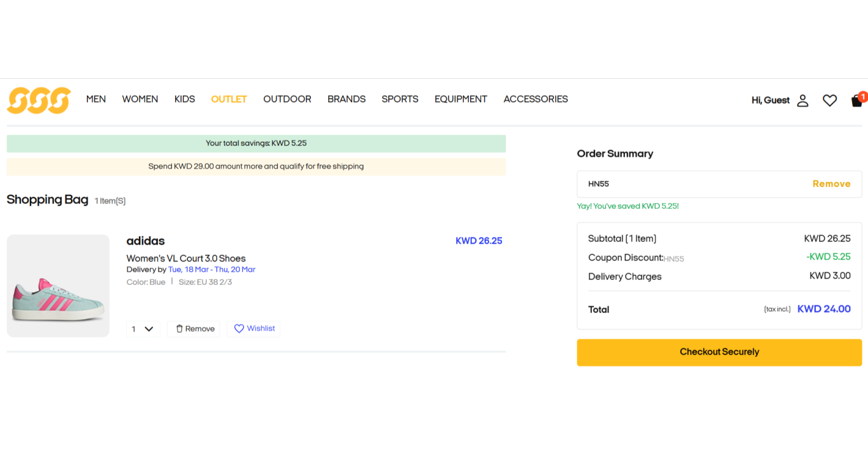This screenshot has height=457, width=868.
Task: Click the Delivery Charges KWD 3.00 value
Action: [830, 276]
